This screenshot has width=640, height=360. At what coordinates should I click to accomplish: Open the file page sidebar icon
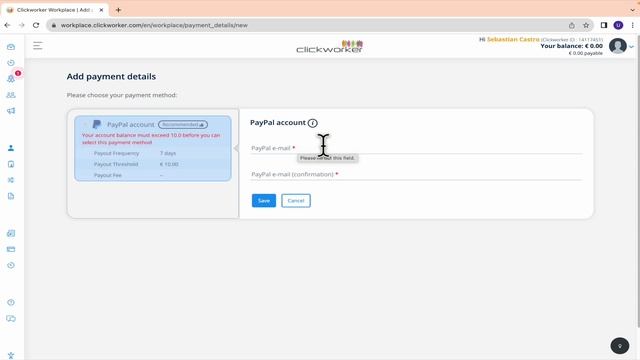tap(11, 196)
